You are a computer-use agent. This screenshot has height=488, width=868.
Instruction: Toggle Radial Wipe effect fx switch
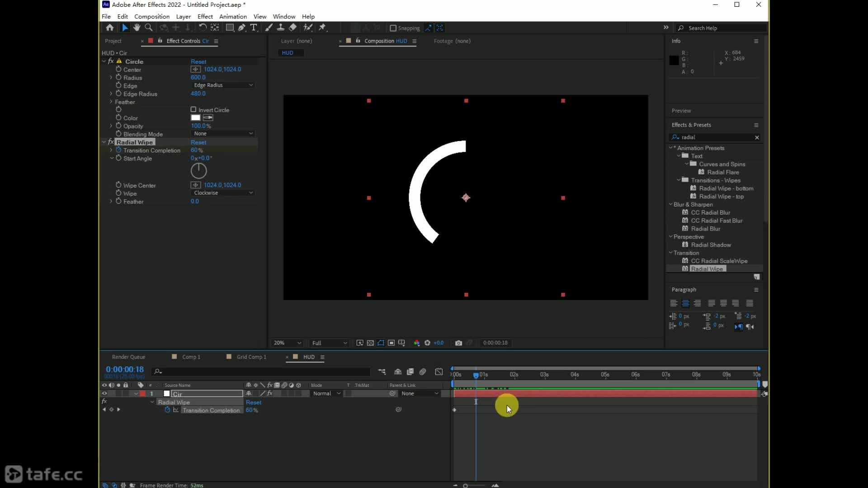111,142
